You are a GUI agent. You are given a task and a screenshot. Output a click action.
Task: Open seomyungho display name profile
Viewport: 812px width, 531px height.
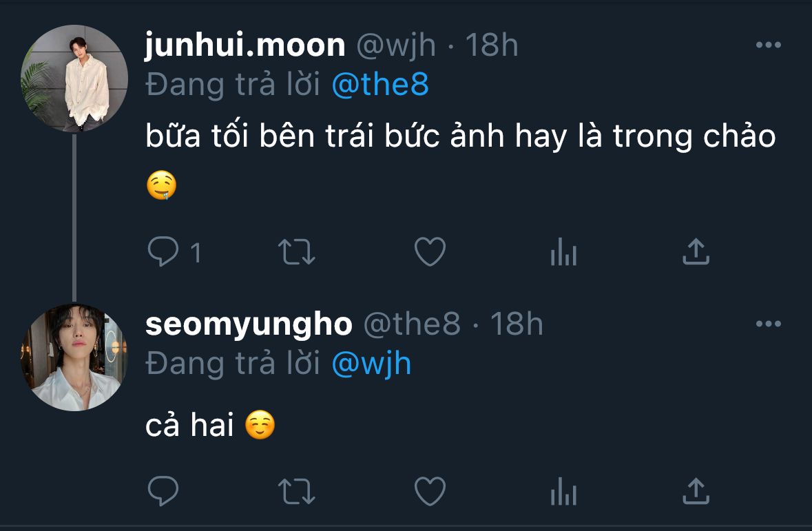click(x=249, y=324)
